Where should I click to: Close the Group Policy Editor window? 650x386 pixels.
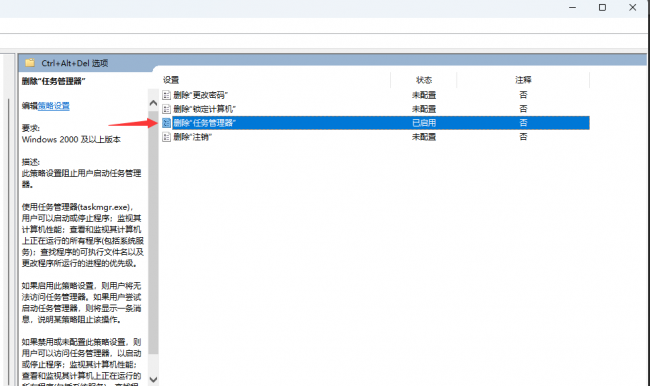tap(633, 7)
